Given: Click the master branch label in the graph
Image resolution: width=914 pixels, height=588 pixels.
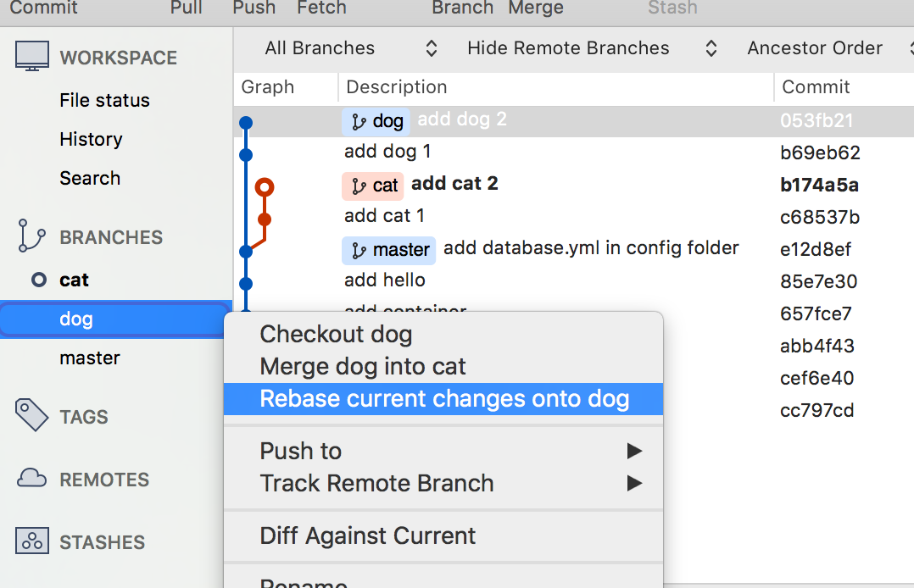Looking at the screenshot, I should pos(388,250).
